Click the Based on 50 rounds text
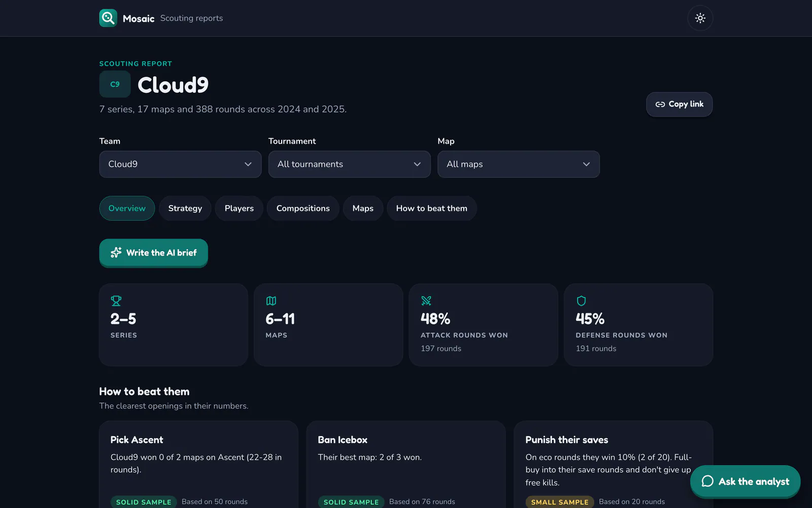The image size is (812, 508). coord(215,502)
